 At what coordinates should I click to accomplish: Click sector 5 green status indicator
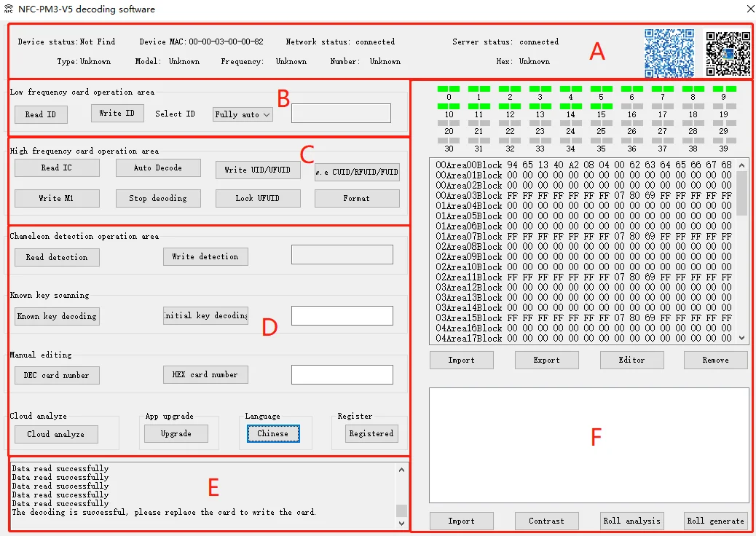click(602, 89)
